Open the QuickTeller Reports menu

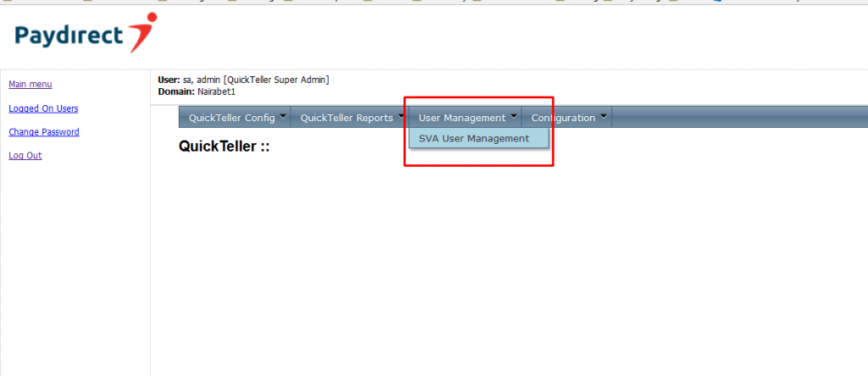point(349,117)
